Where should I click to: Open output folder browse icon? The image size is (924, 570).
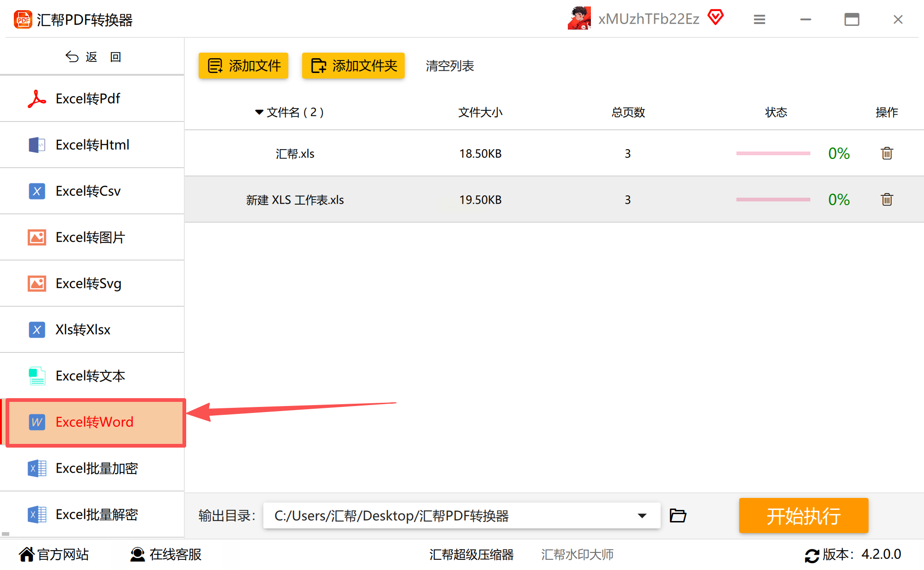point(678,515)
